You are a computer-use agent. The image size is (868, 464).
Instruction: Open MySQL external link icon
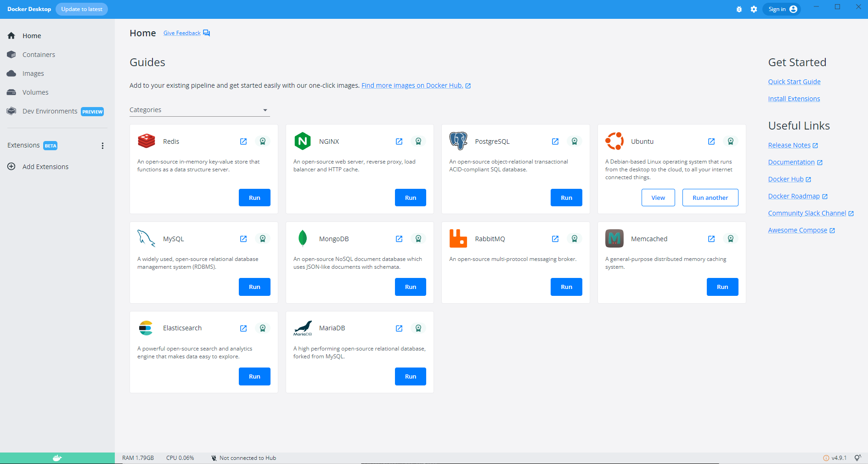point(243,239)
